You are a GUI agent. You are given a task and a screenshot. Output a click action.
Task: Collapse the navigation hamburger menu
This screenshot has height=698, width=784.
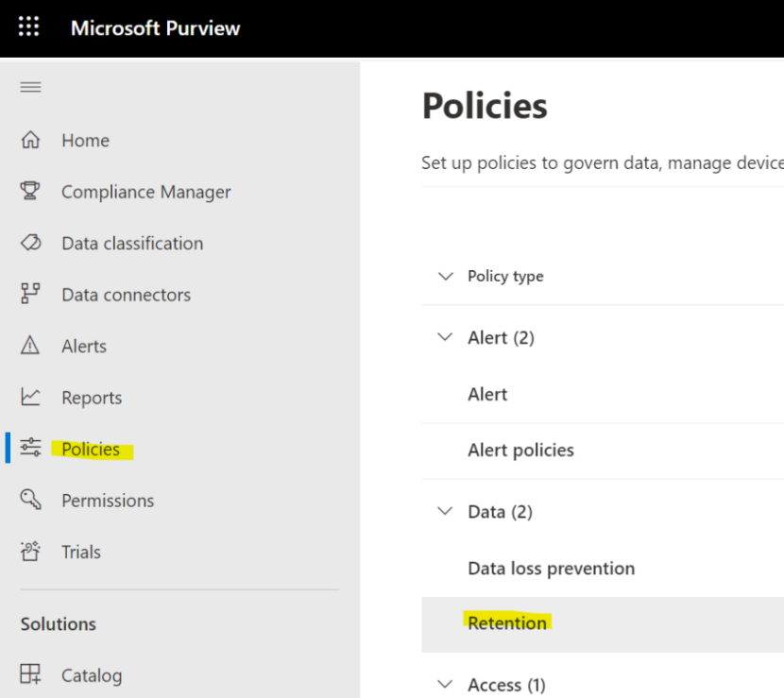[x=30, y=88]
